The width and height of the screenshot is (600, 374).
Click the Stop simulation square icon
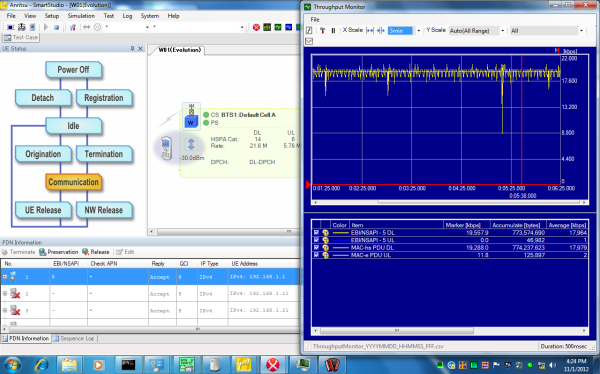pos(57,27)
